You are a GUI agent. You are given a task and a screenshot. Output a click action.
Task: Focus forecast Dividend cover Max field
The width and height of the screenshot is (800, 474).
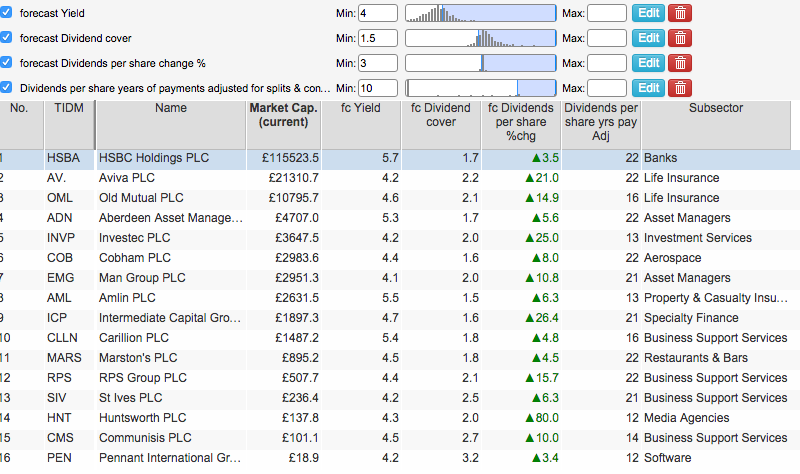(607, 38)
